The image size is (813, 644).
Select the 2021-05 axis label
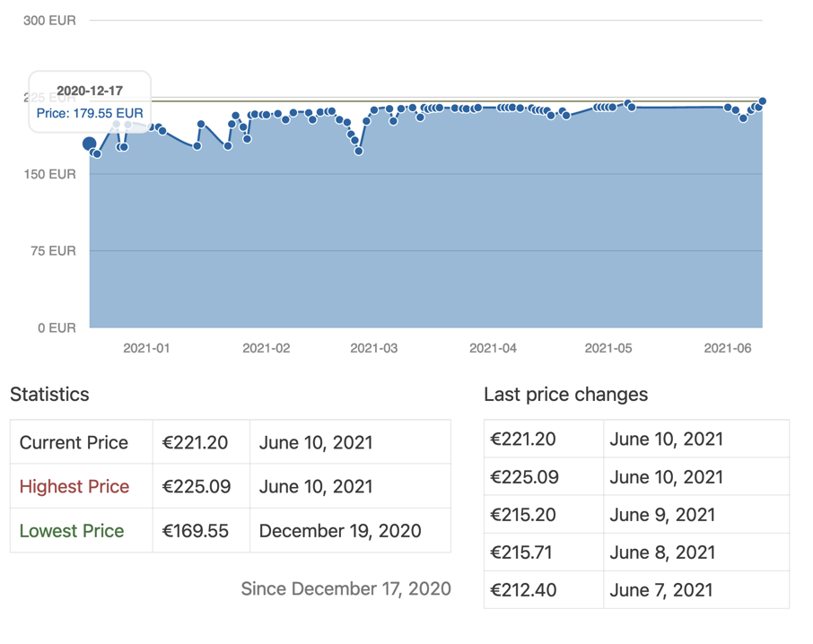608,348
